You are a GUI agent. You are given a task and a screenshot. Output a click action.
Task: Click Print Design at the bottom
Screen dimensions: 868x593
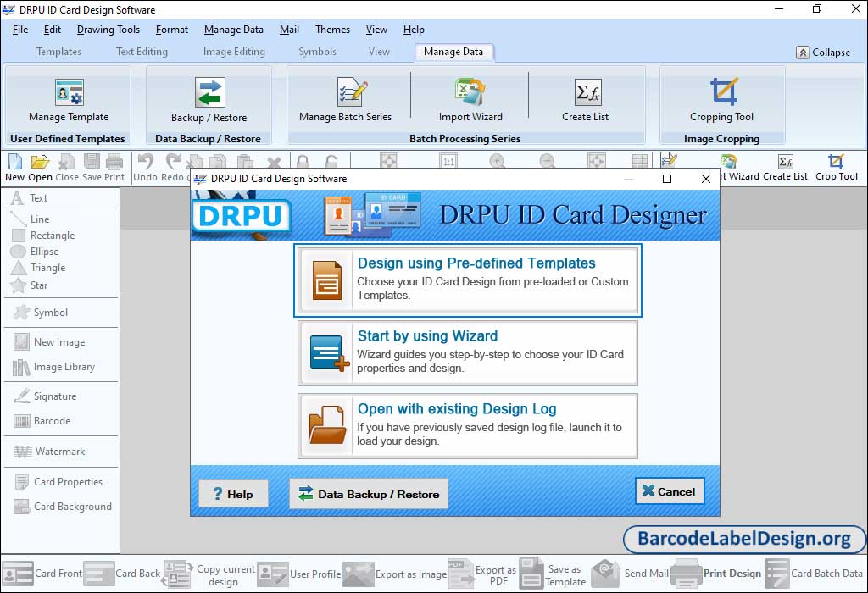point(716,574)
